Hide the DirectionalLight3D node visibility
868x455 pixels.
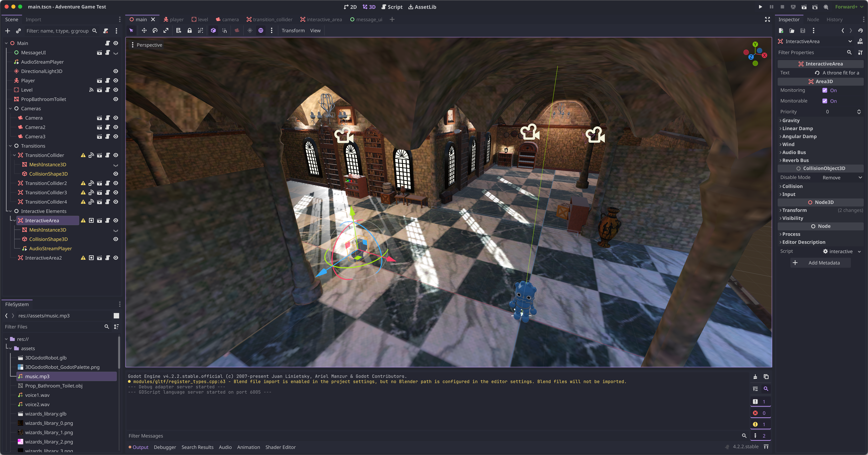tap(116, 71)
